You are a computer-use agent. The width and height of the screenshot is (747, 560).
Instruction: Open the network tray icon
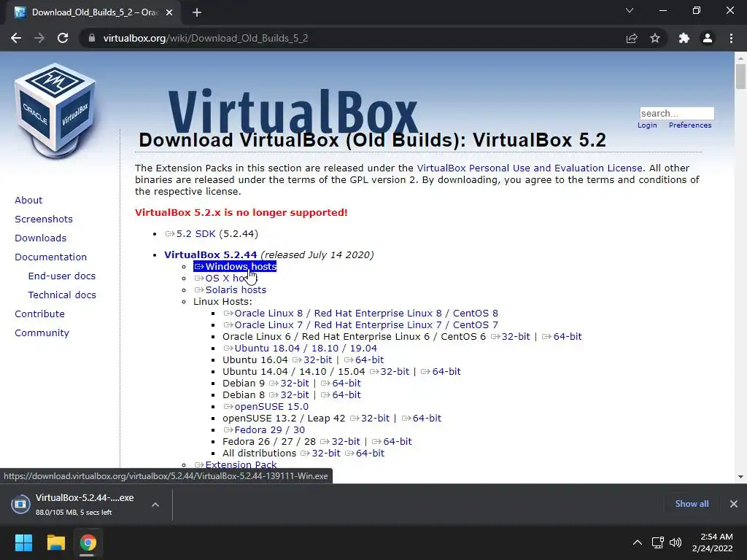coord(658,542)
